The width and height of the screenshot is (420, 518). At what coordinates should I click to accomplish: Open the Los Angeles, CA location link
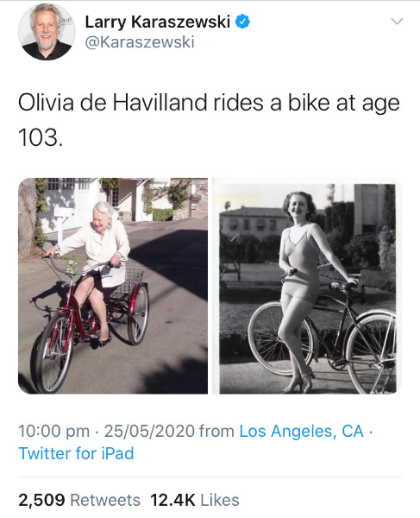click(x=301, y=431)
